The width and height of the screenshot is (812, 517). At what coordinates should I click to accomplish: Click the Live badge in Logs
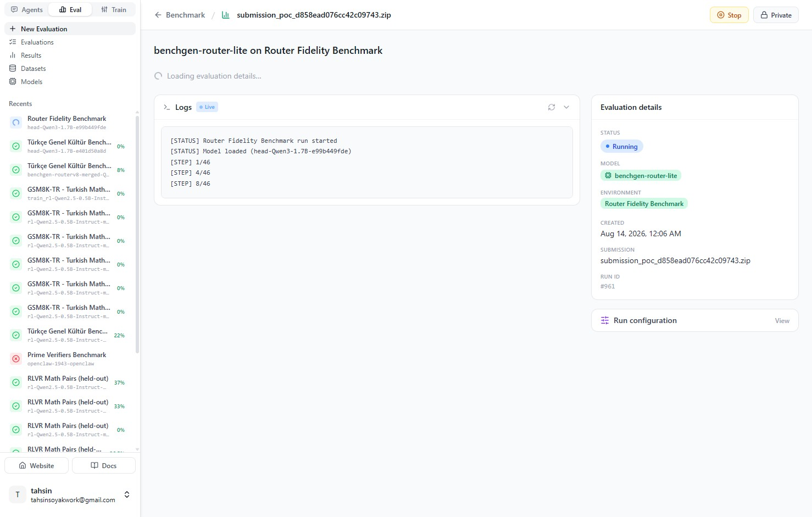pyautogui.click(x=207, y=107)
